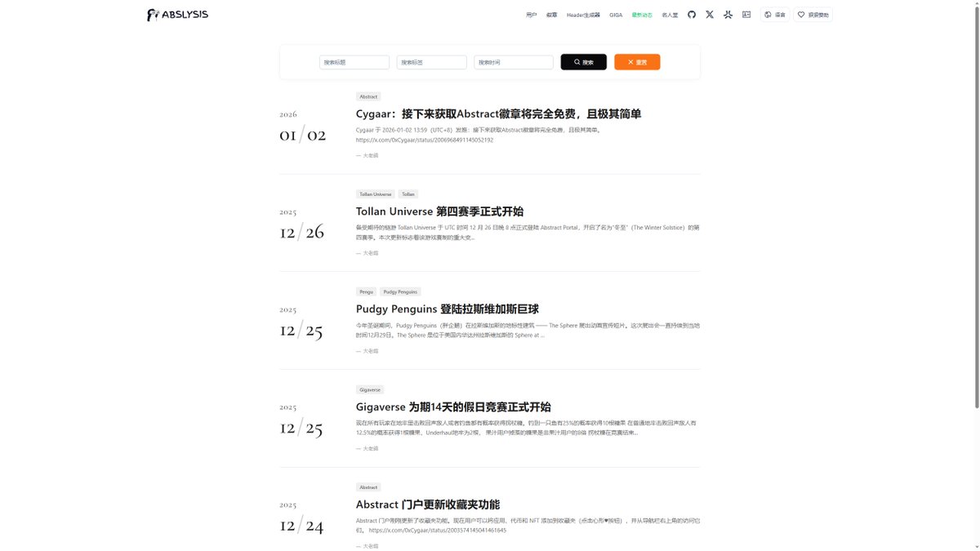Go to the 用户 menu item

click(x=532, y=15)
